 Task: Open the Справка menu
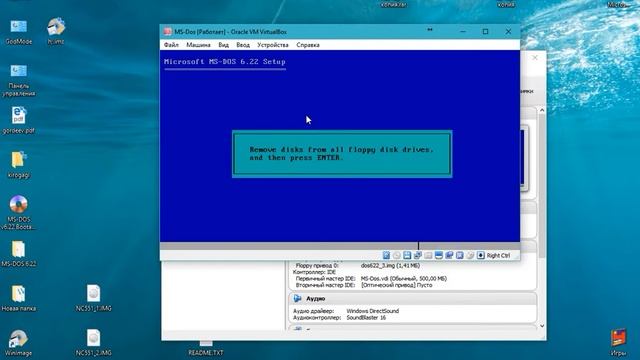(308, 45)
